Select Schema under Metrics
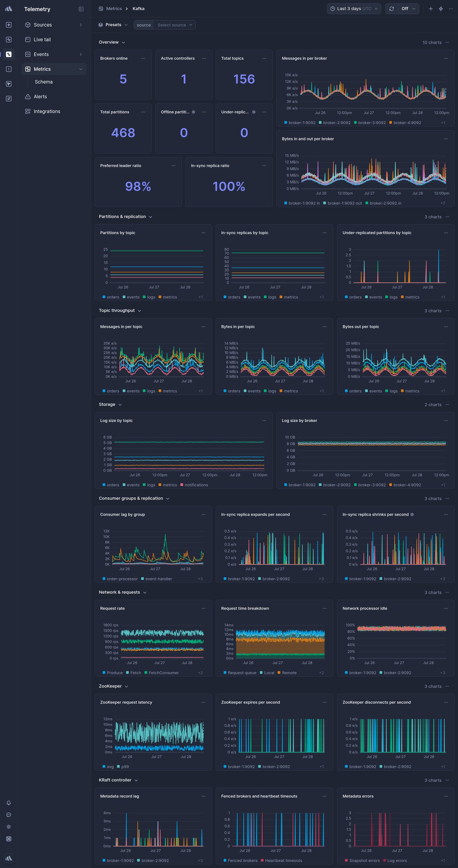 pos(44,82)
